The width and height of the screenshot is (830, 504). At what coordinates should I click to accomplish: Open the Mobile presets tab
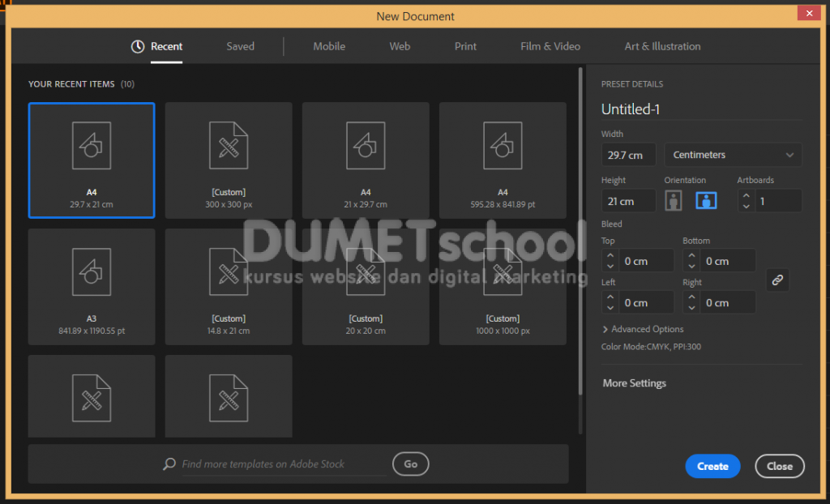click(x=329, y=46)
